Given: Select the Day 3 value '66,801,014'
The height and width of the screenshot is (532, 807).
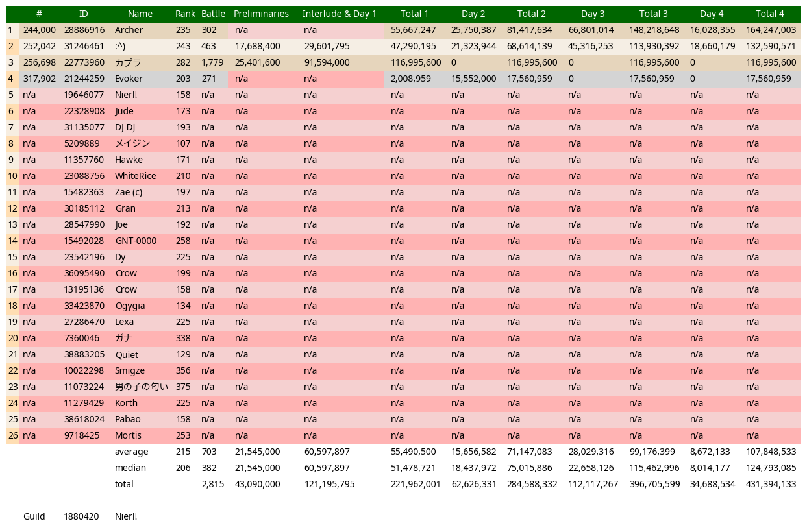Looking at the screenshot, I should [591, 30].
